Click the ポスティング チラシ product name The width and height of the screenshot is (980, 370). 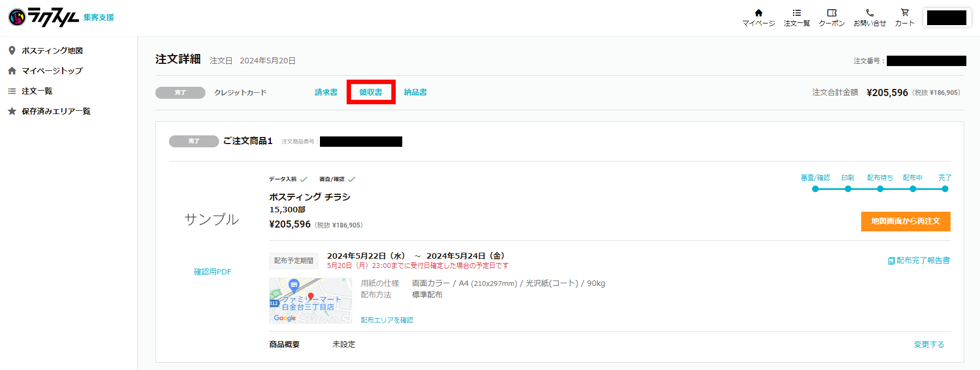(x=310, y=197)
